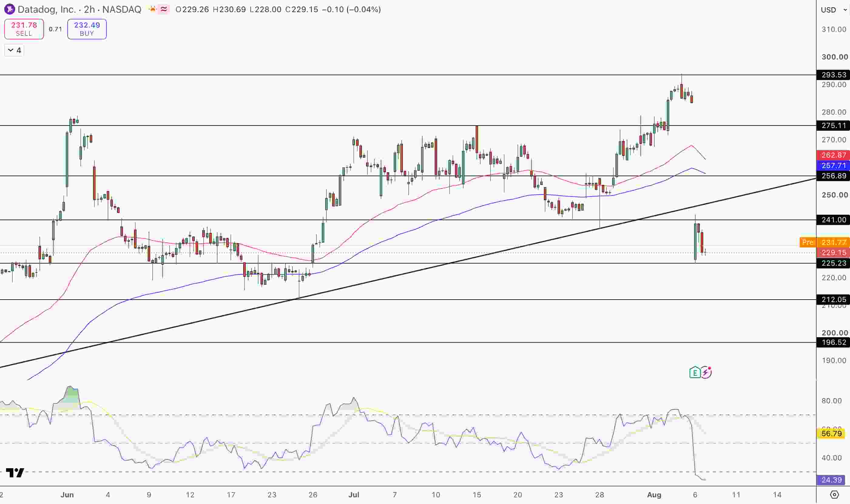850x504 pixels.
Task: Click the 196.52 price label
Action: [x=833, y=342]
